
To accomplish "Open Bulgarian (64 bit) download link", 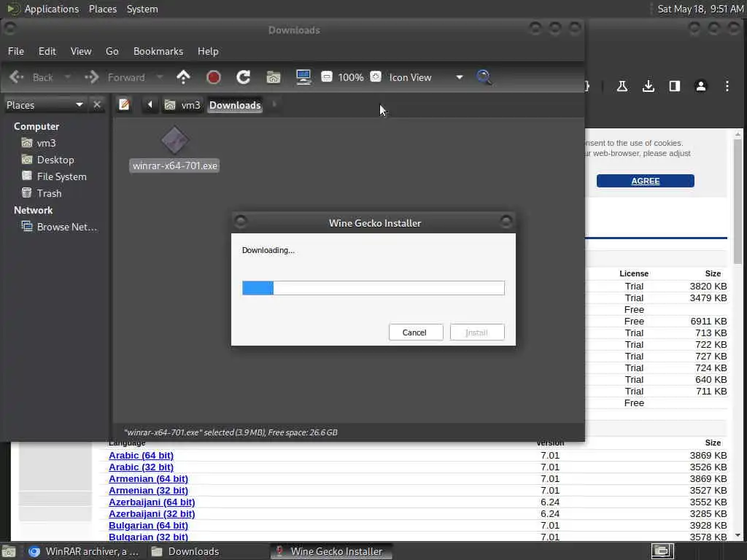I will [x=148, y=526].
